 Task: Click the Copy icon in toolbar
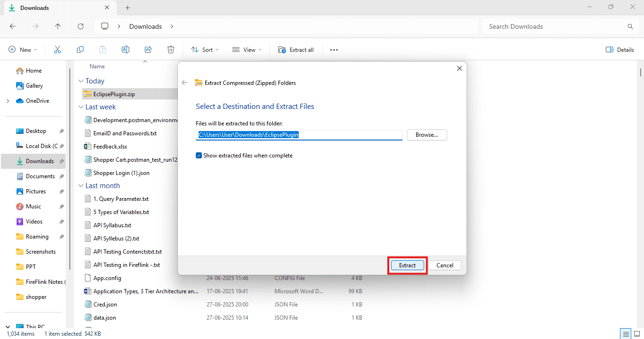click(80, 50)
